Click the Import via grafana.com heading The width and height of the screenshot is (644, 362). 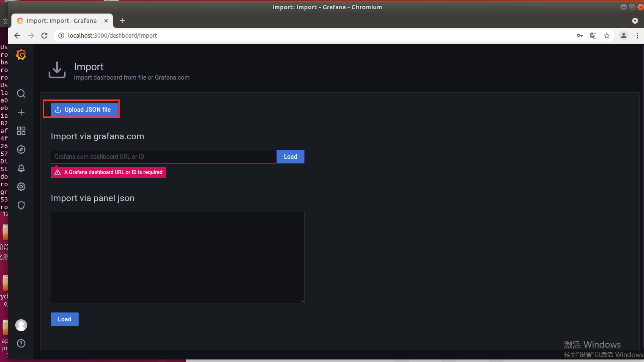97,136
